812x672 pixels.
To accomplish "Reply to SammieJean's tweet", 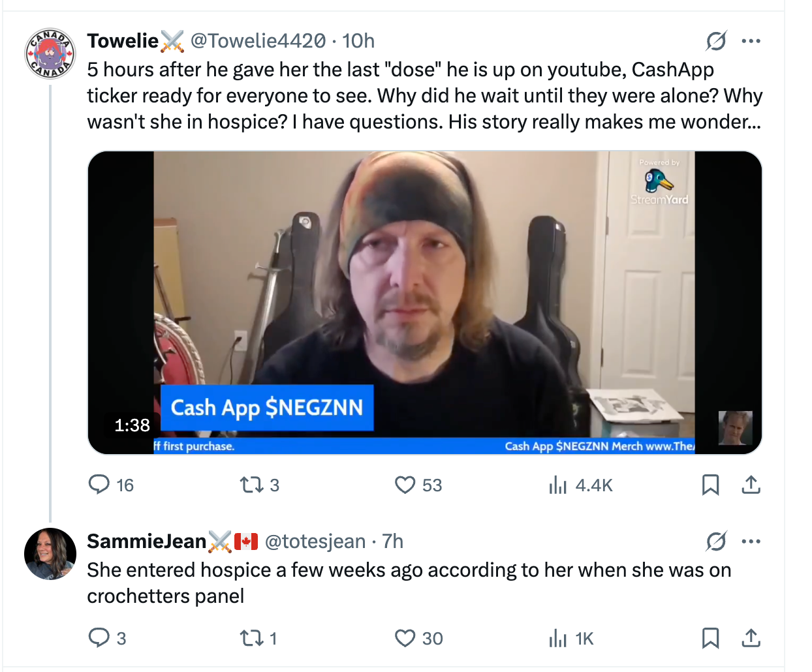I will [x=99, y=637].
